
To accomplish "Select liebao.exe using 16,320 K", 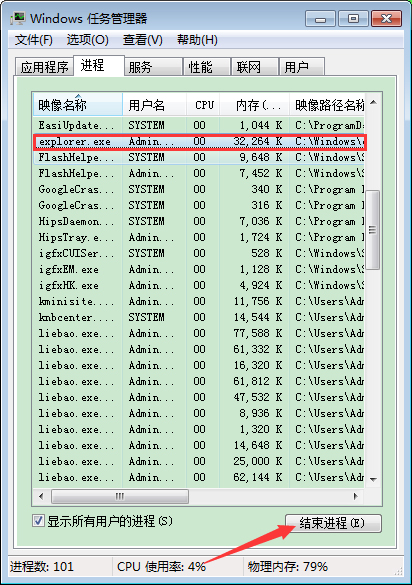I will (x=199, y=365).
